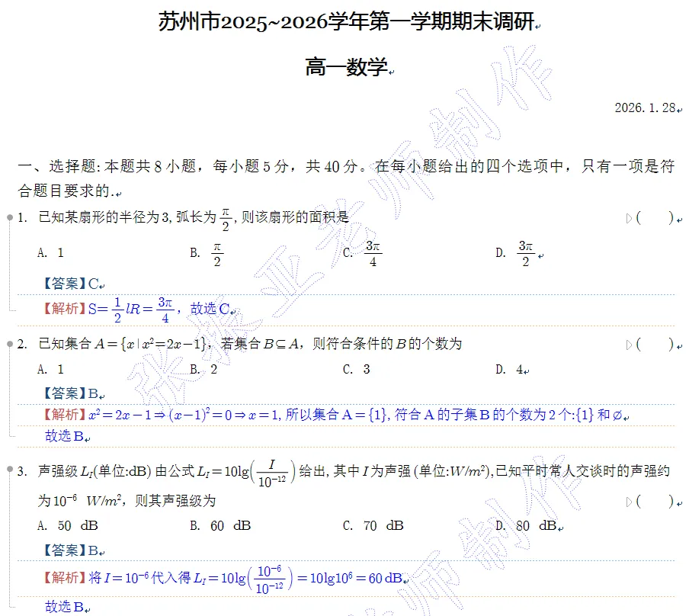The width and height of the screenshot is (689, 616).
Task: Click 故选C at end of question 1 analysis
Action: coord(210,309)
